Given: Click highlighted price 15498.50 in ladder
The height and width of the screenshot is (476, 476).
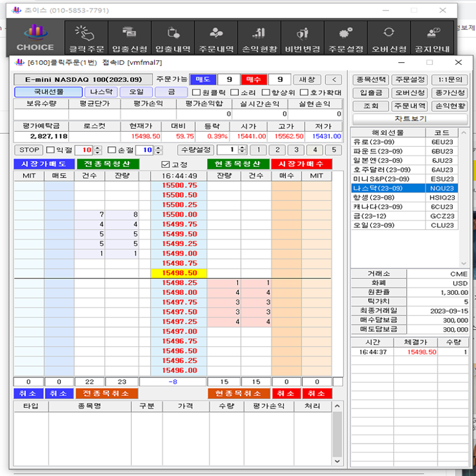Looking at the screenshot, I should click(x=178, y=273).
